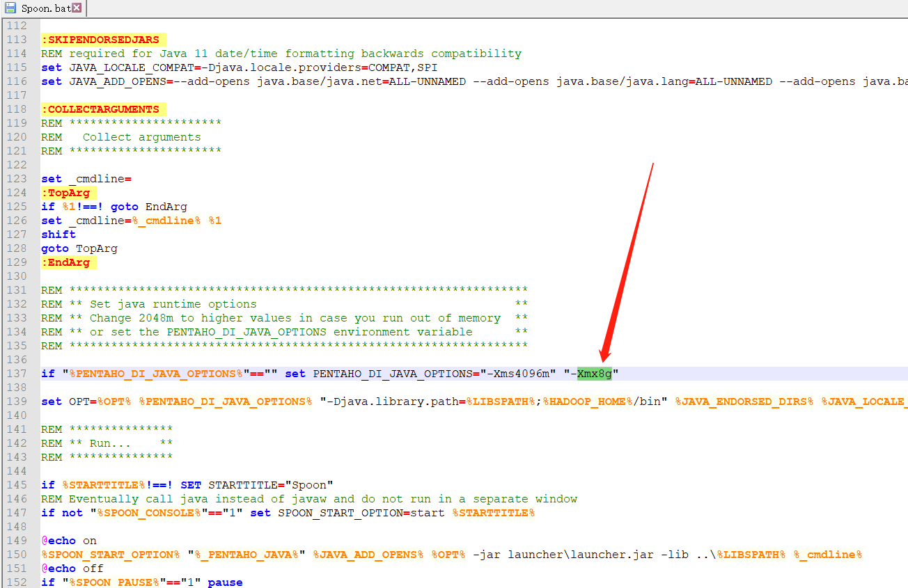Image resolution: width=908 pixels, height=588 pixels.
Task: Click line number 130 in the margin
Action: [x=16, y=276]
